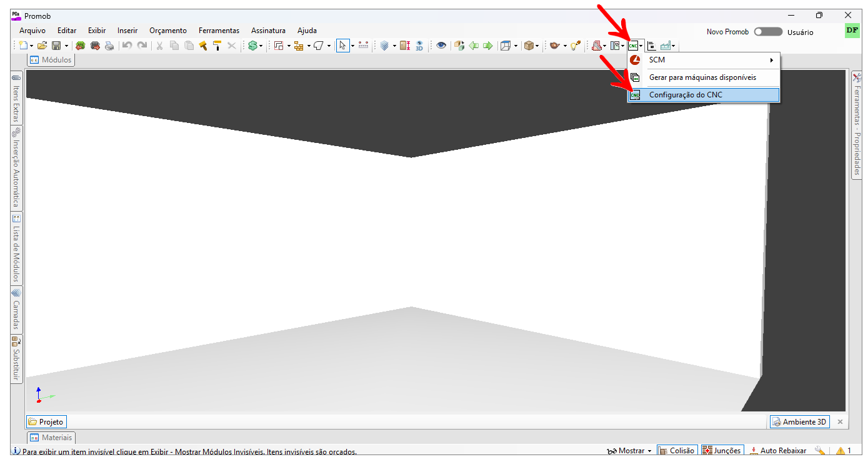
Task: Toggle Auto Rebaixar option
Action: [778, 451]
